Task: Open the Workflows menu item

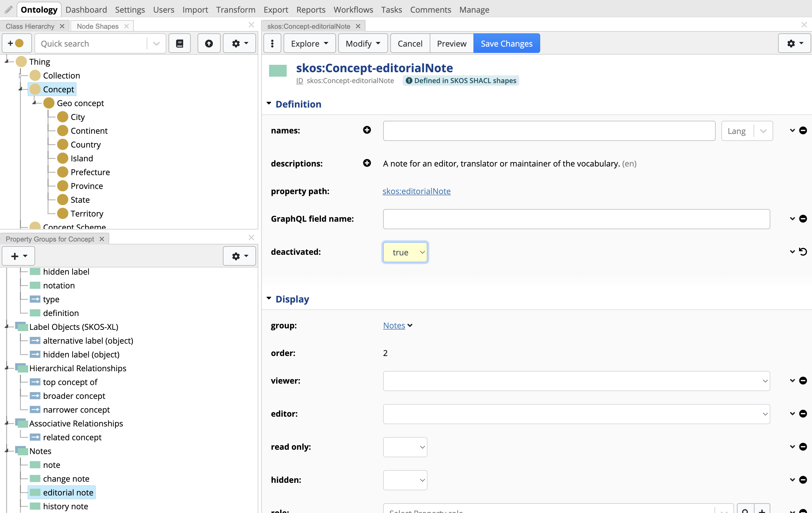Action: (x=353, y=9)
